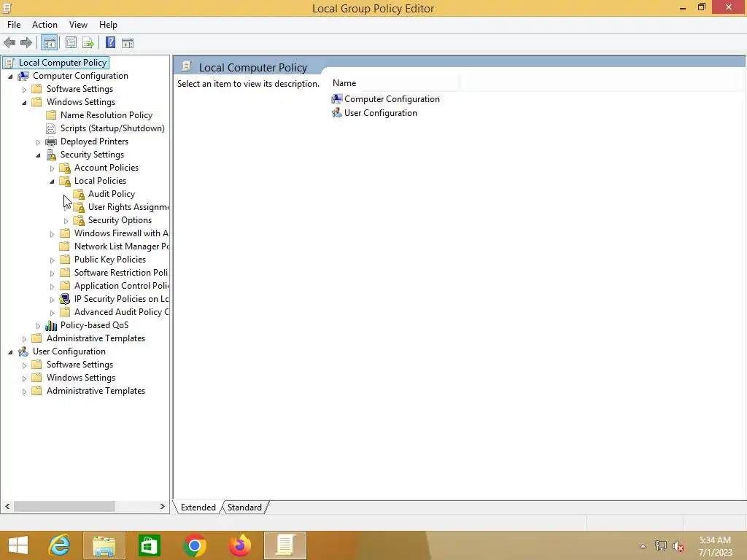Click User Configuration icon in right pane
This screenshot has width=747, height=560.
pyautogui.click(x=337, y=112)
